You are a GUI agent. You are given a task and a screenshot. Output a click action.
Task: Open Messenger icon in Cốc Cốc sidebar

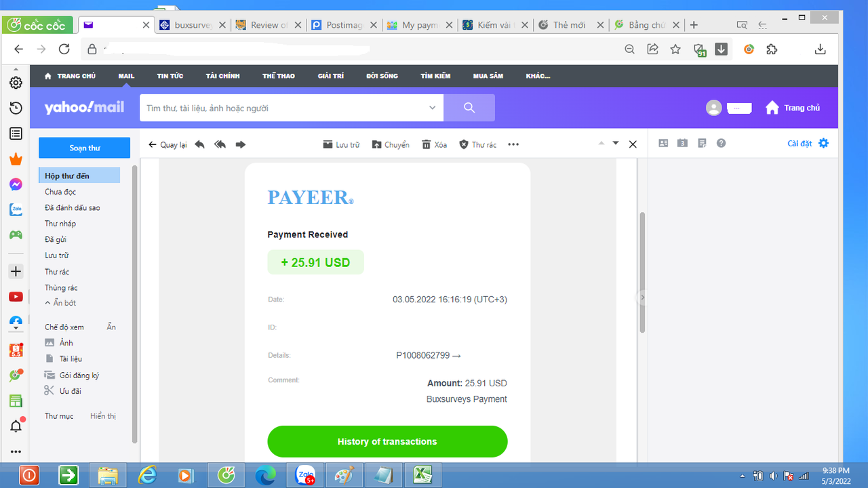tap(16, 184)
